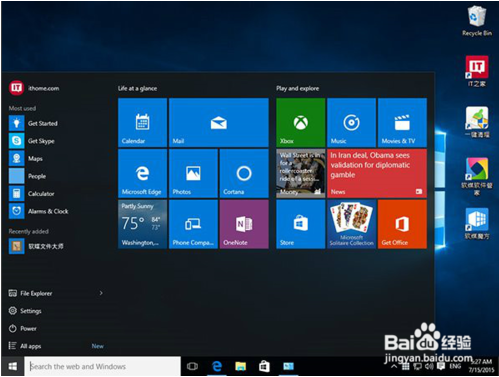
Task: Open the Action Center notification icon
Action: pyautogui.click(x=441, y=366)
